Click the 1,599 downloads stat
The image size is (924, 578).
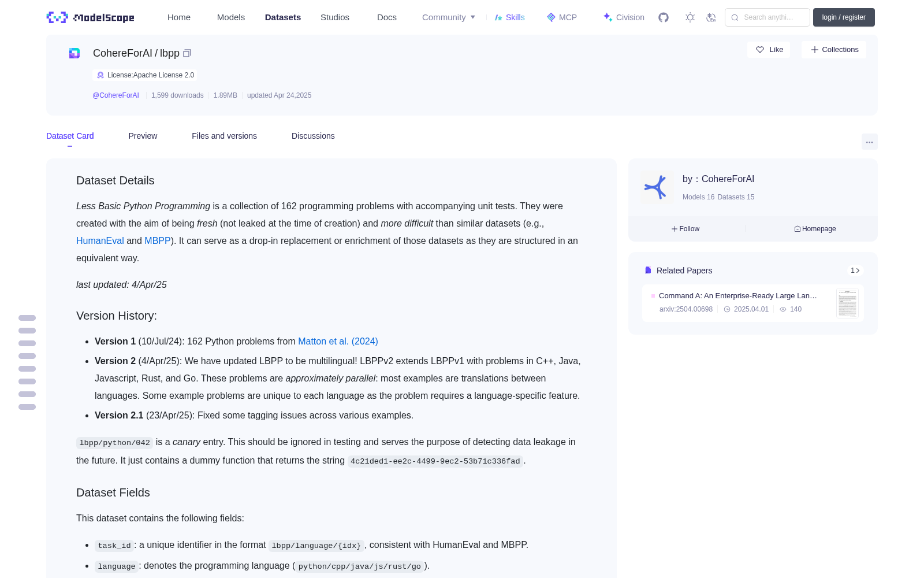pyautogui.click(x=177, y=95)
